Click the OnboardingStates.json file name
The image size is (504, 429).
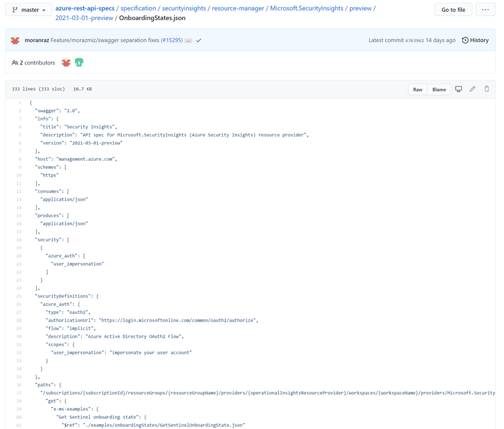[152, 18]
